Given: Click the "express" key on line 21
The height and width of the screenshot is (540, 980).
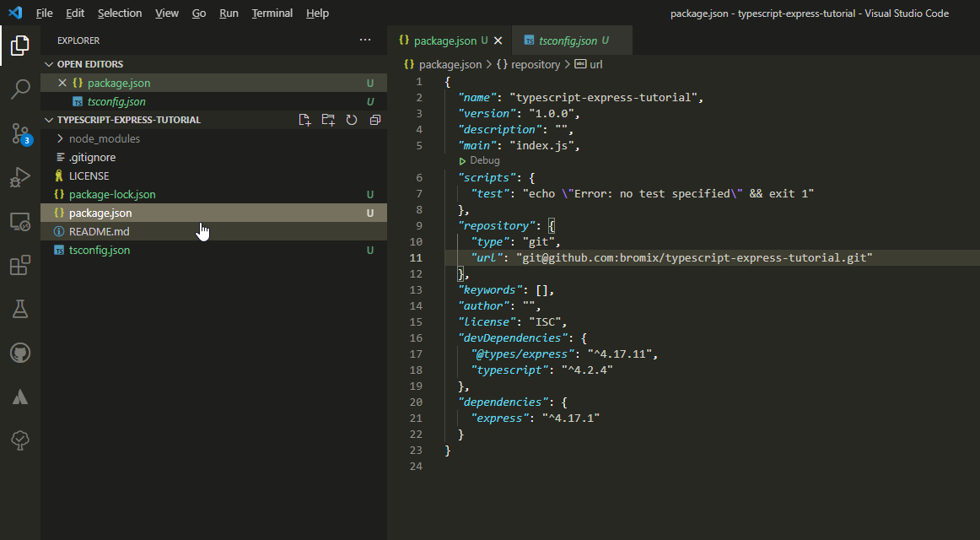Looking at the screenshot, I should click(x=500, y=418).
